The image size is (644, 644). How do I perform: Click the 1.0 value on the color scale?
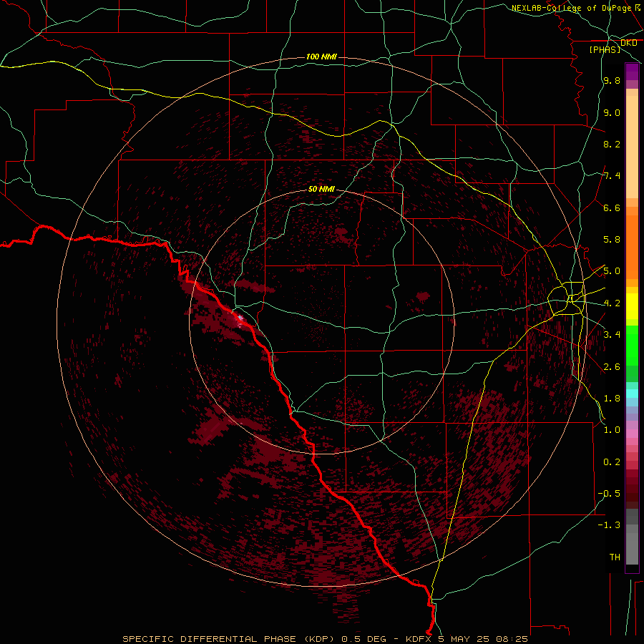coord(612,429)
